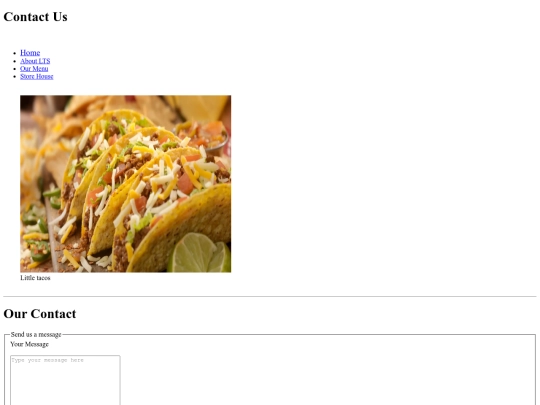Focus the Your Message text area
This screenshot has width=540, height=405.
point(65,380)
